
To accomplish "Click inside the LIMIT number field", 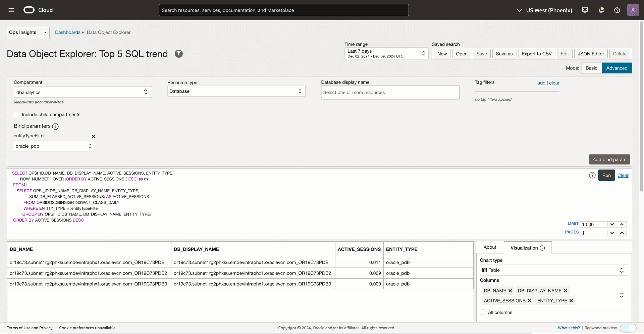I will coord(594,224).
